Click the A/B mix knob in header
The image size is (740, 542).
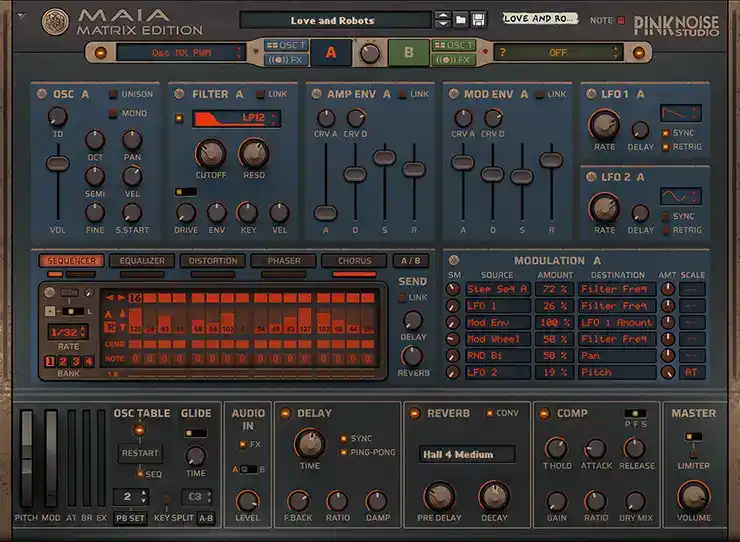370,53
